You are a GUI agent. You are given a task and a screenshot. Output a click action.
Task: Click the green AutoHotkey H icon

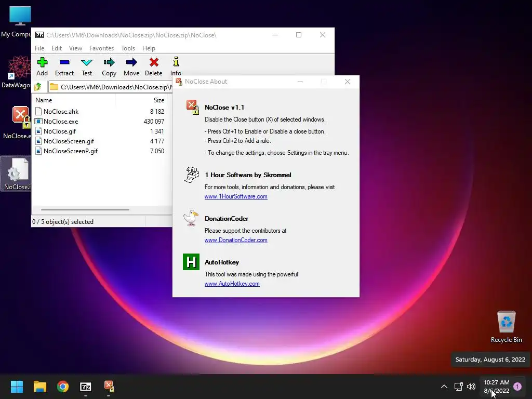click(191, 262)
